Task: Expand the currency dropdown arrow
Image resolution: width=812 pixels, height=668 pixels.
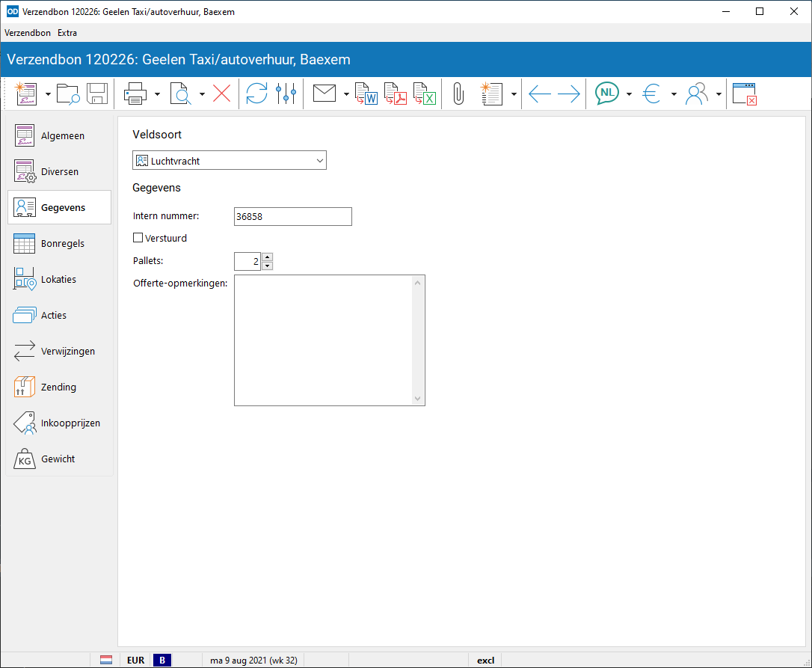Action: point(674,94)
